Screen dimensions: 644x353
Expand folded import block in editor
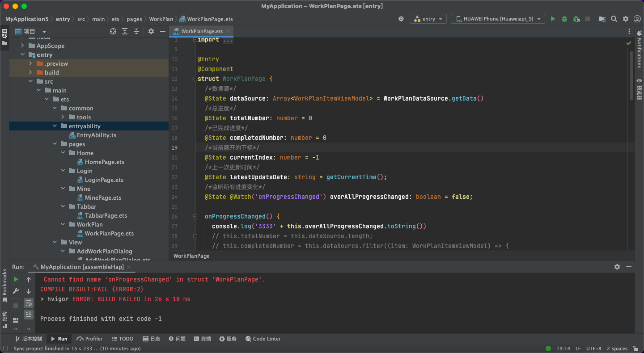(x=195, y=40)
